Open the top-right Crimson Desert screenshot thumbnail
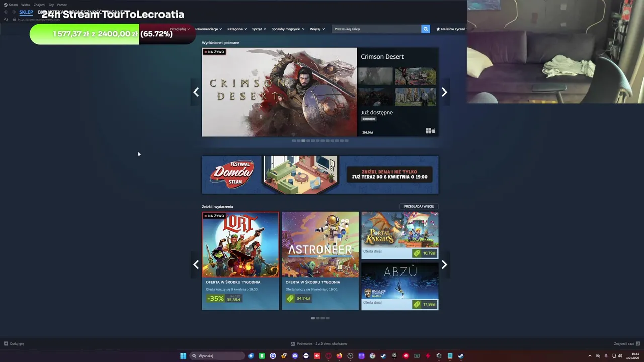The image size is (644, 362). (415, 76)
